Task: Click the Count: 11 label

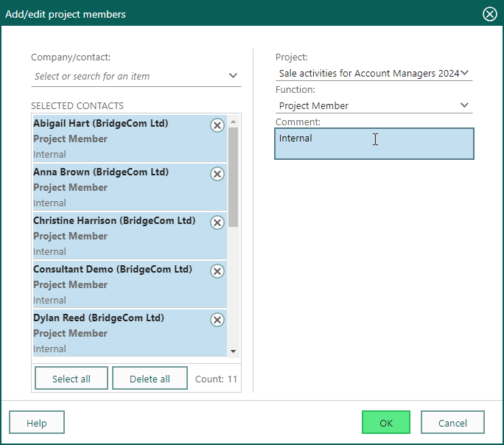Action: point(216,379)
